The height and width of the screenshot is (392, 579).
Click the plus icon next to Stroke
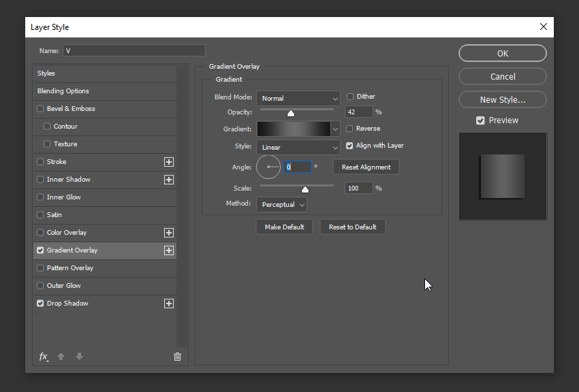click(168, 162)
